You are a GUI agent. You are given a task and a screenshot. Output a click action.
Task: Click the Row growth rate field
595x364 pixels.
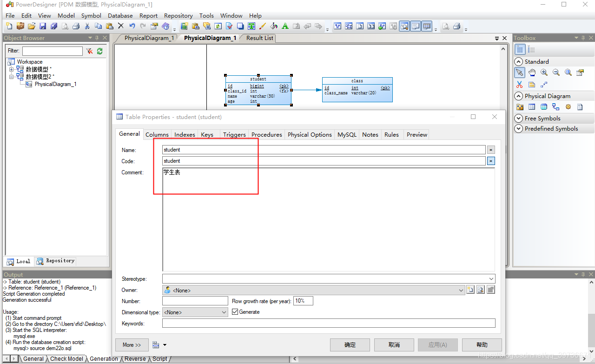303,301
